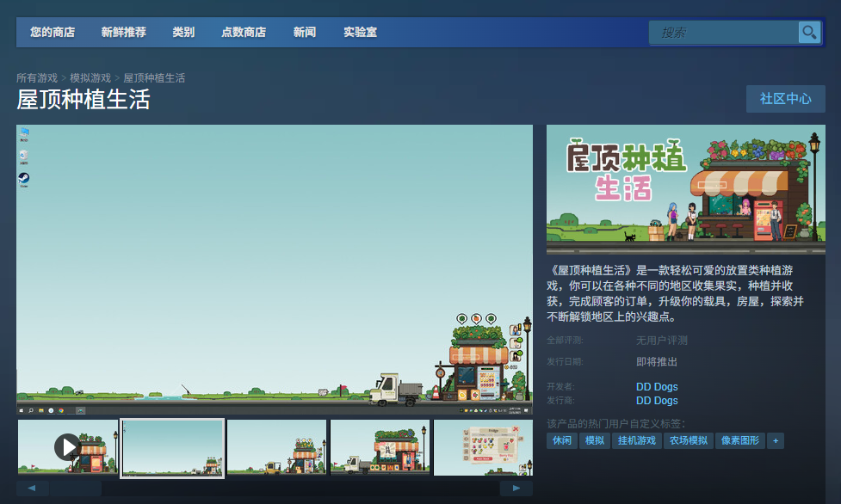This screenshot has height=504, width=841.
Task: Open the 实验室 navigation item
Action: [360, 33]
